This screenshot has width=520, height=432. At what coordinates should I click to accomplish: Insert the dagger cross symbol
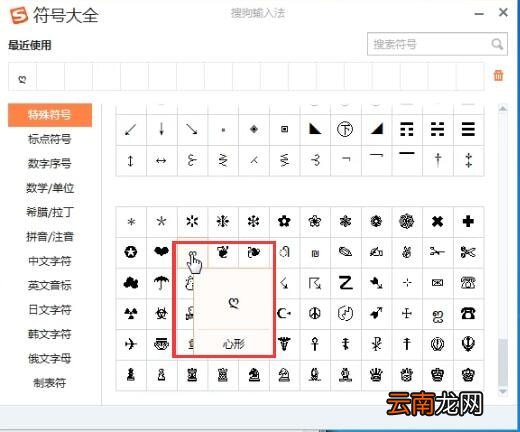[x=438, y=160]
